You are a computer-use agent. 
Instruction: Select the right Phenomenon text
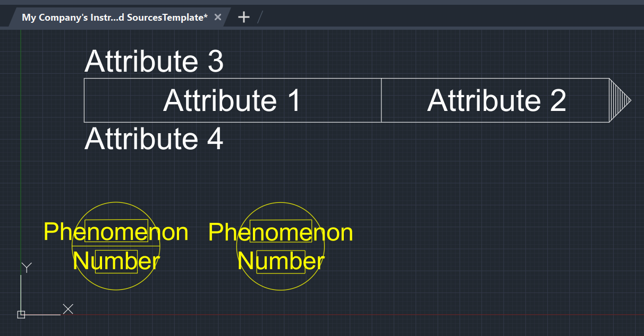[280, 232]
